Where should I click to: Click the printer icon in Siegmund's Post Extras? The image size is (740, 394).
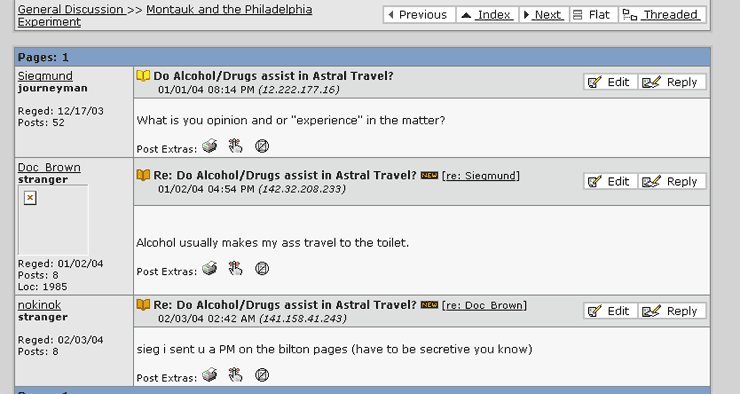coord(210,146)
